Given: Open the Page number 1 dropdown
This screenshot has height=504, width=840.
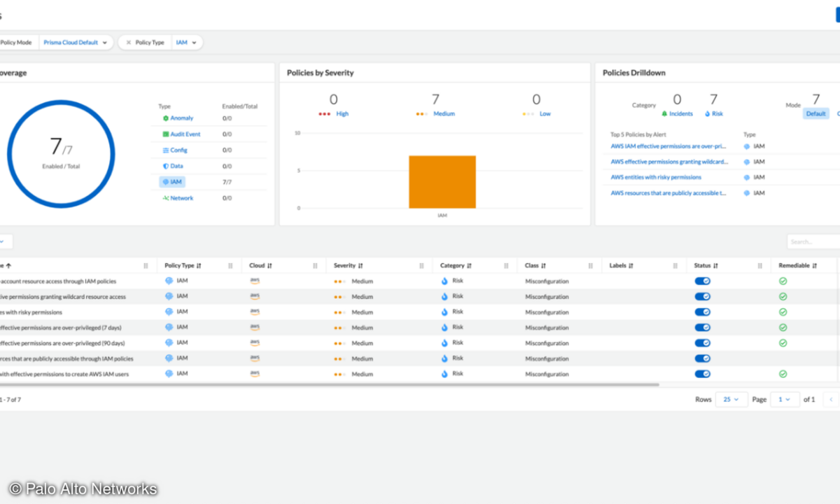Looking at the screenshot, I should 785,400.
